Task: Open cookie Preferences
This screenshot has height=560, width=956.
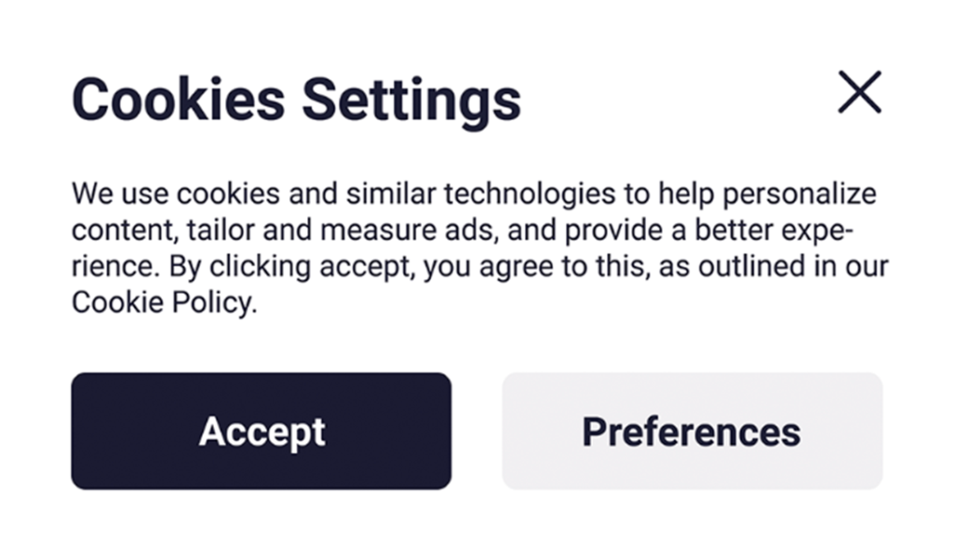Action: (x=692, y=431)
